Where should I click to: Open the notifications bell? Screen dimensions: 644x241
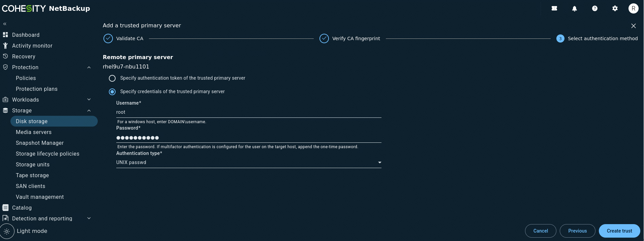(575, 8)
